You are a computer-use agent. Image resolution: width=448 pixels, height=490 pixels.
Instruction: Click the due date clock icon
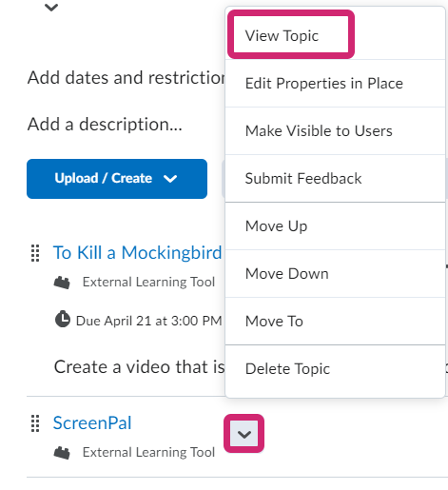click(x=63, y=319)
